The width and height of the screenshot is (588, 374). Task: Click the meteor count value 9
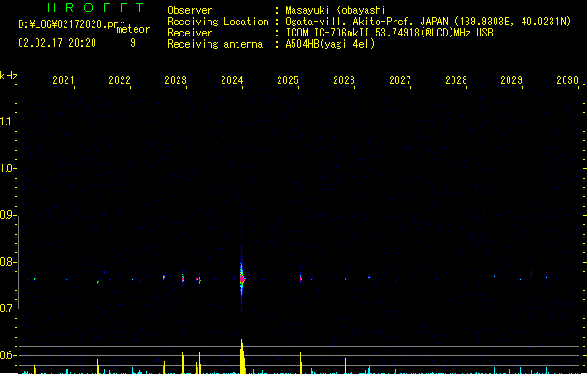[x=133, y=43]
